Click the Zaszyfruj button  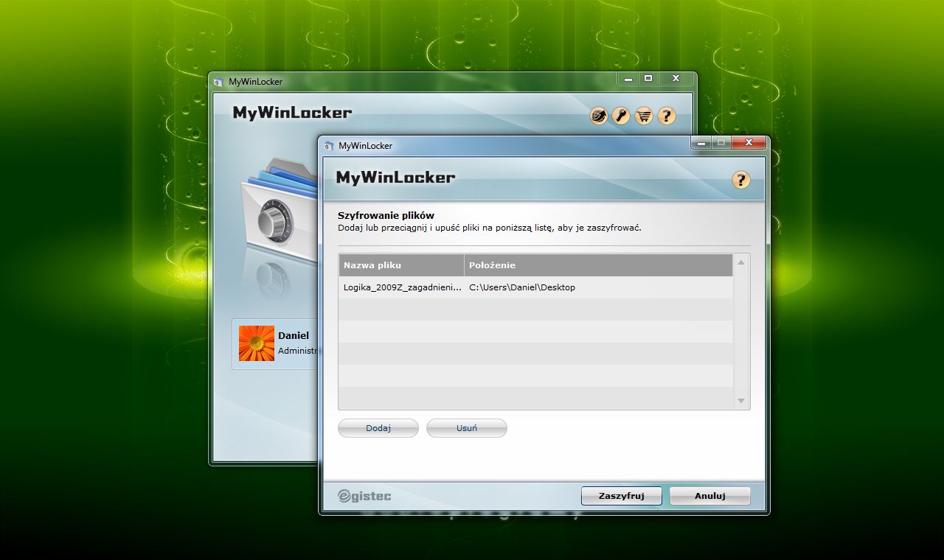coord(622,496)
